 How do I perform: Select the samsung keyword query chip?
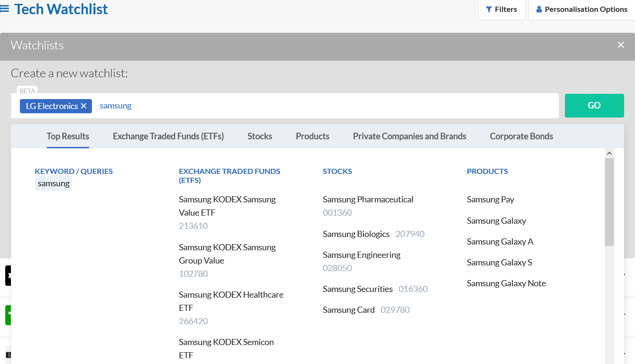[x=54, y=183]
